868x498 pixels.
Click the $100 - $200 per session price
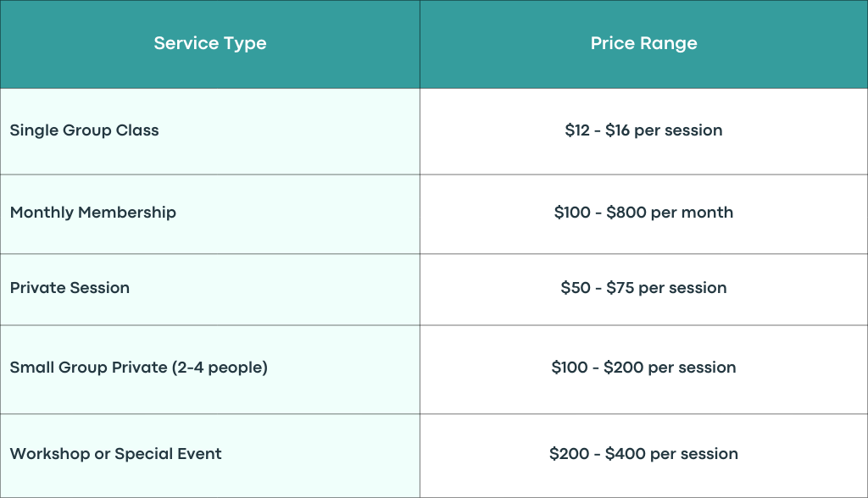tap(644, 368)
